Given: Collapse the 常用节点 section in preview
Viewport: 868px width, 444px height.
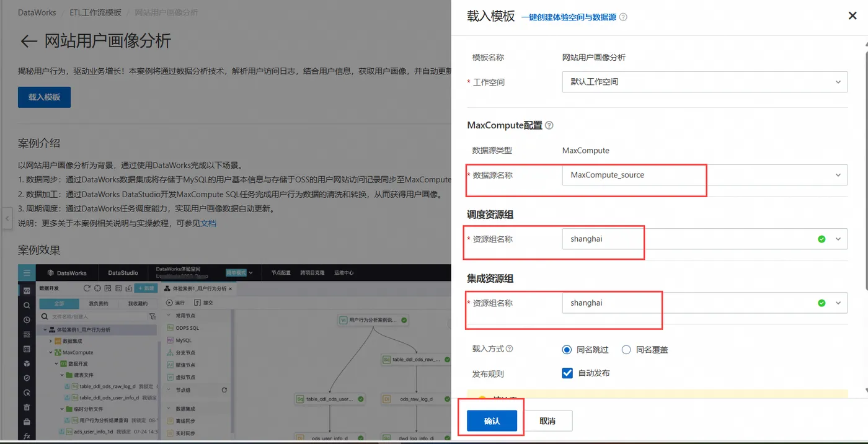Looking at the screenshot, I should coord(170,316).
